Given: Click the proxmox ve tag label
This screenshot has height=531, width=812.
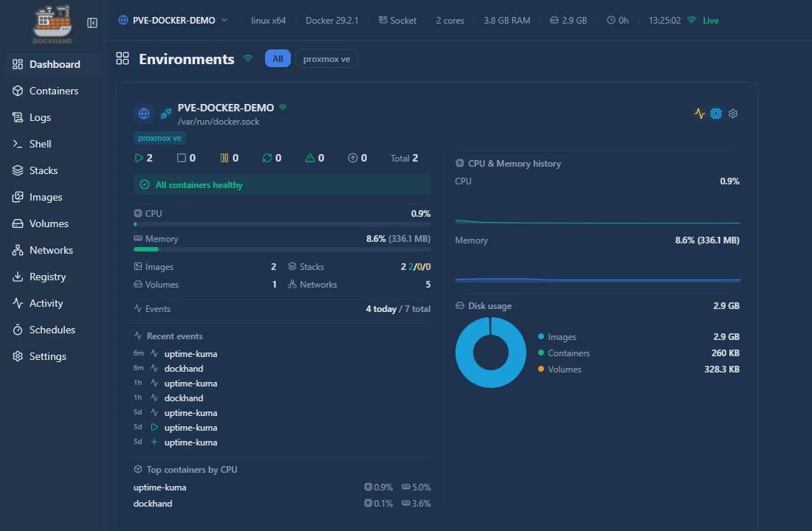Looking at the screenshot, I should coord(159,138).
